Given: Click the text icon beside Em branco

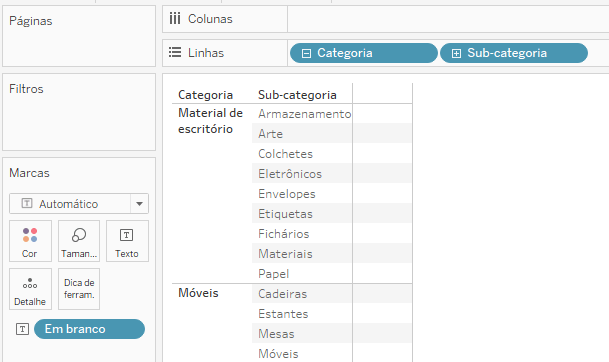Looking at the screenshot, I should coord(23,329).
